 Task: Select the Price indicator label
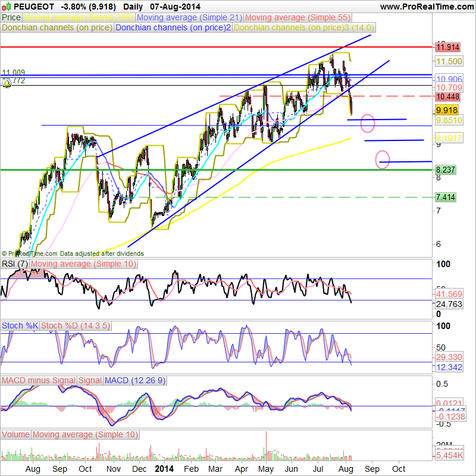tap(11, 17)
